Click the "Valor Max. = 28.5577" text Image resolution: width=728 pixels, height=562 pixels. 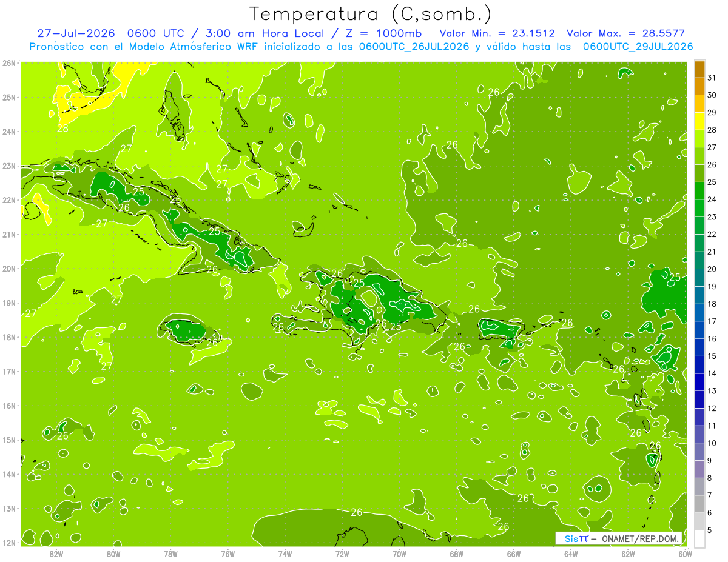click(x=627, y=33)
